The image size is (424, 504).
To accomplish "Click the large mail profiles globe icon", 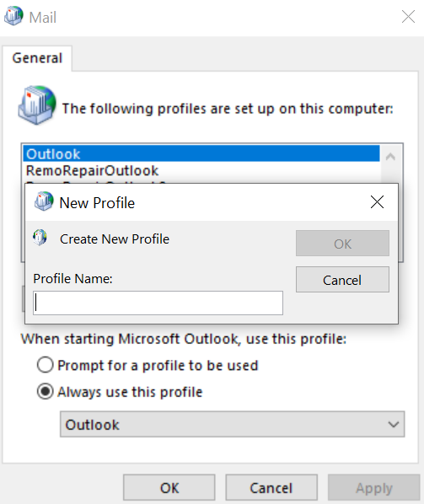I will 37,105.
